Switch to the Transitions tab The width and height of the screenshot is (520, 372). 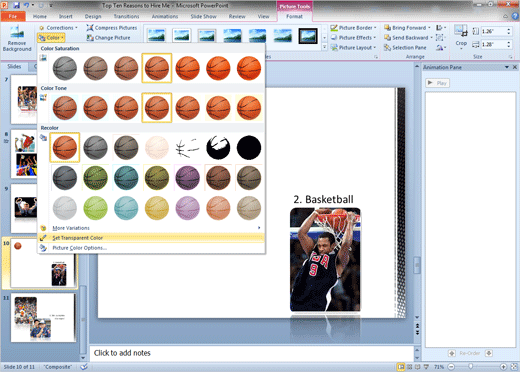[126, 16]
